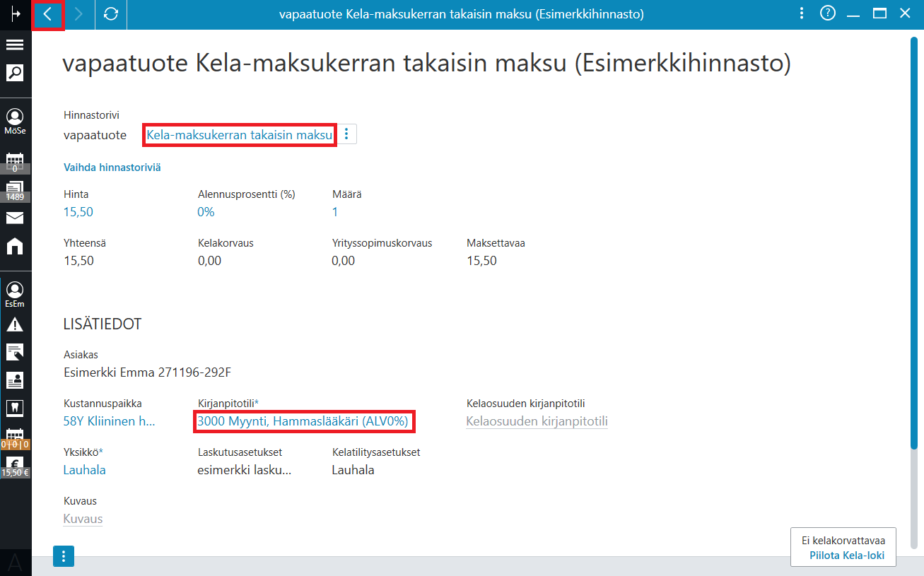This screenshot has height=576, width=924.
Task: Open the warning triangle icon
Action: 15,324
